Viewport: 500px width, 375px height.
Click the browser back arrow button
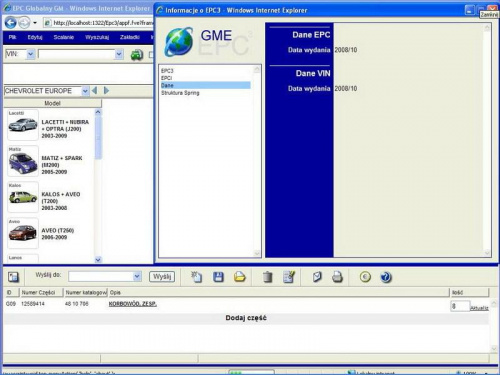(11, 23)
